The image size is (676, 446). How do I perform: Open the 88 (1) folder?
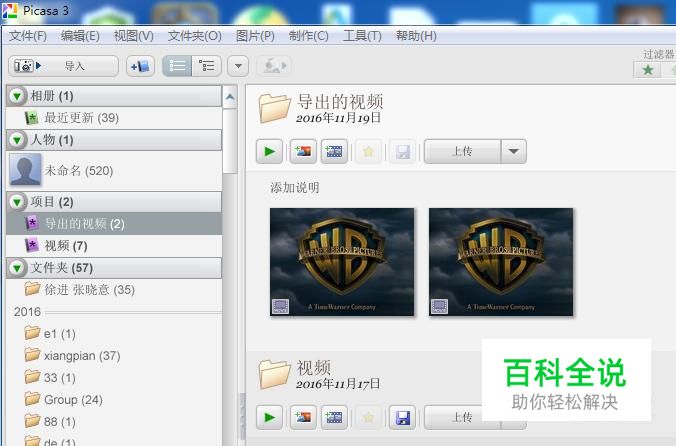coord(114,421)
